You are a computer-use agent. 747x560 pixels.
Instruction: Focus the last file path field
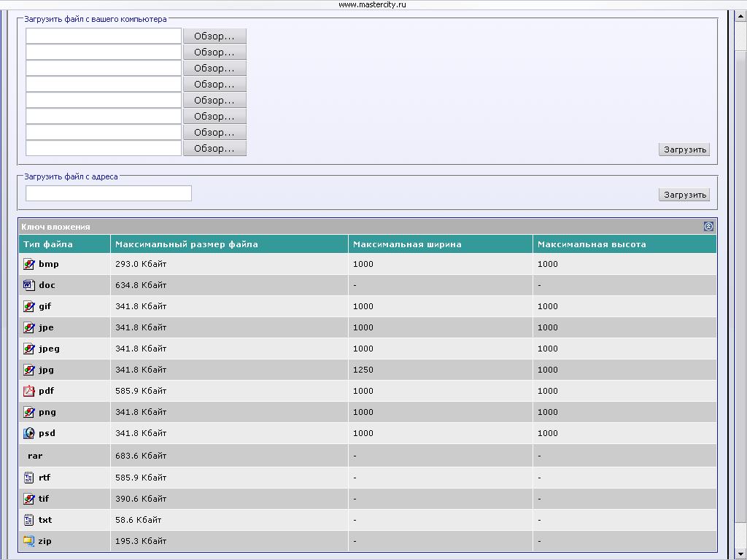pyautogui.click(x=104, y=148)
